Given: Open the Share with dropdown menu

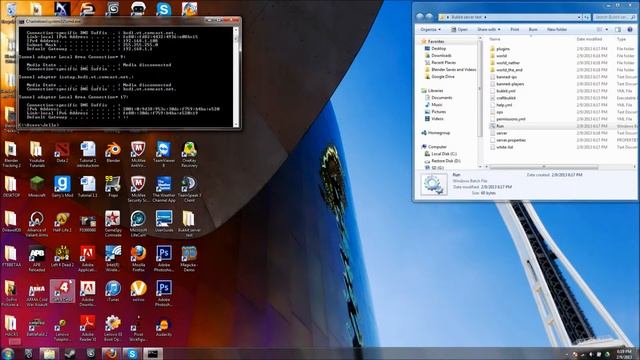Looking at the screenshot, I should [489, 29].
